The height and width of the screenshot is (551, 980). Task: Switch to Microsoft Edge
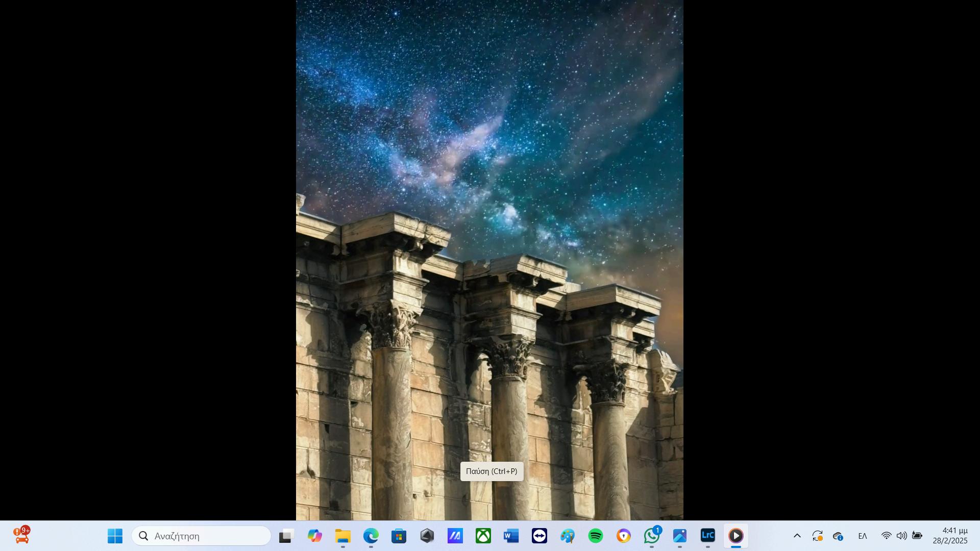(371, 536)
